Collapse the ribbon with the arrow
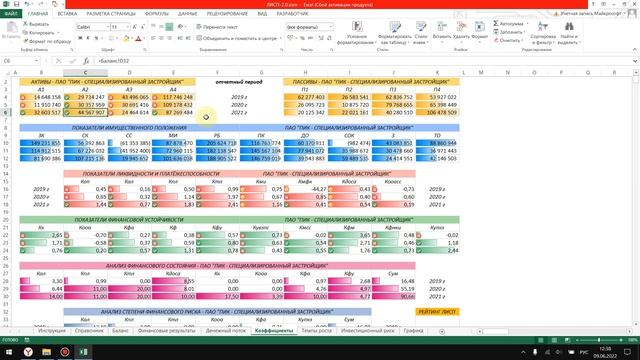 click(634, 49)
